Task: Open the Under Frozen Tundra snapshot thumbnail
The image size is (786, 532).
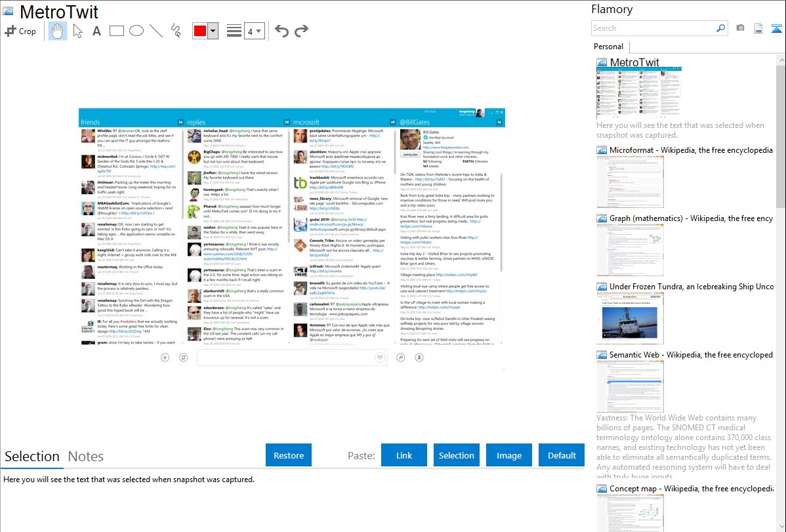Action: 630,318
